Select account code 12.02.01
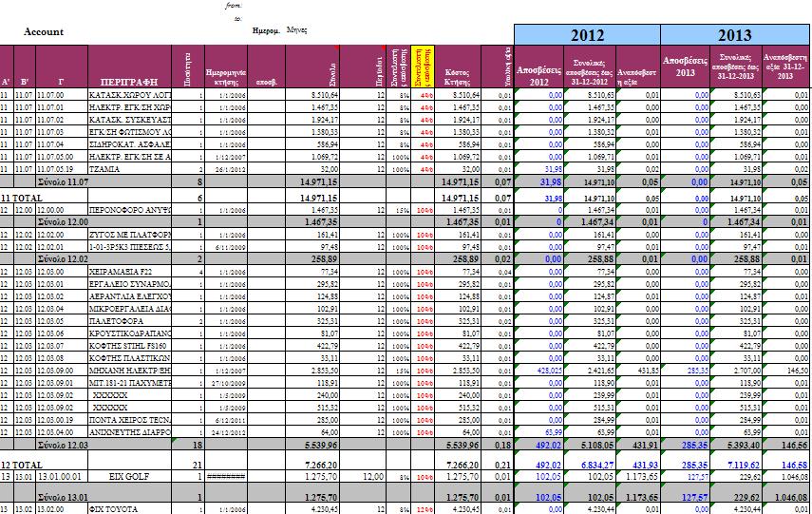Viewport: 812px width, 514px height. pos(62,247)
